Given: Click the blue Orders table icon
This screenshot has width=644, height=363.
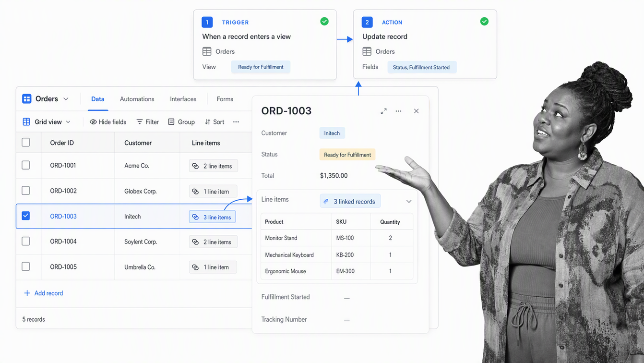Looking at the screenshot, I should 27,99.
